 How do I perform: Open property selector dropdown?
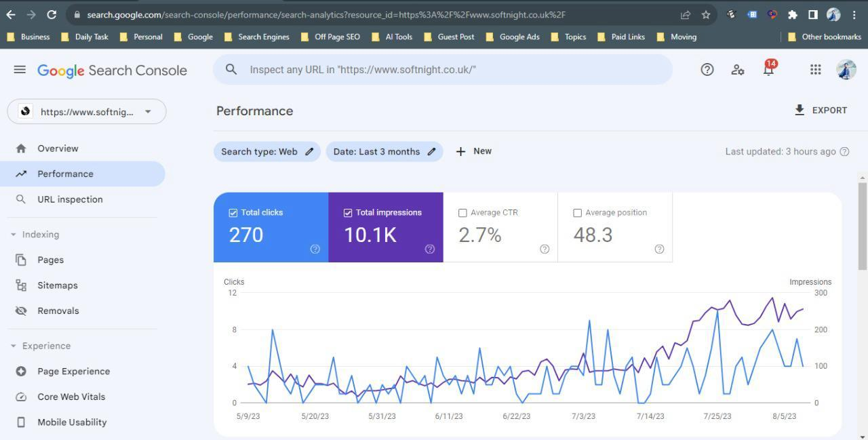tap(87, 112)
